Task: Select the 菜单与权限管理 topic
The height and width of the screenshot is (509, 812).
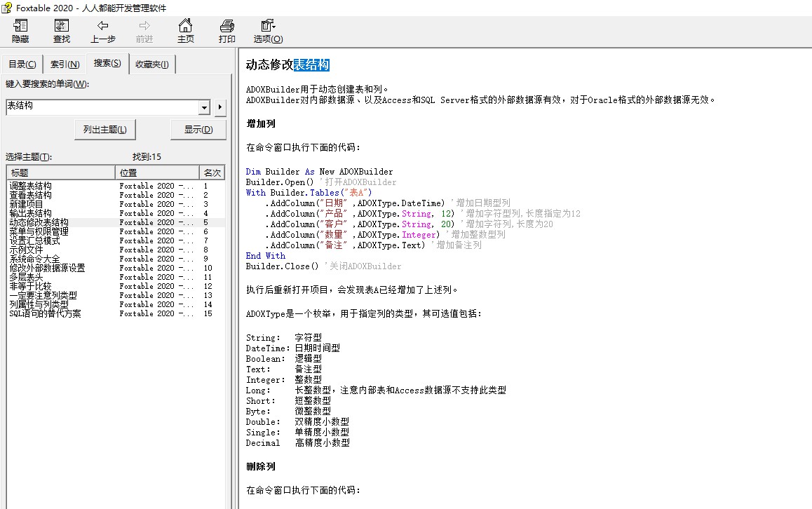Action: click(x=39, y=231)
